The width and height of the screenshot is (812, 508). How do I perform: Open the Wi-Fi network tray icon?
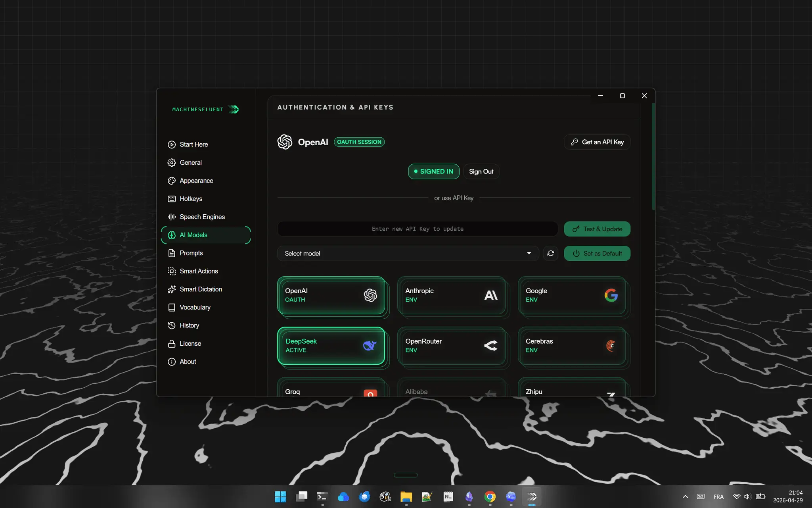click(737, 496)
